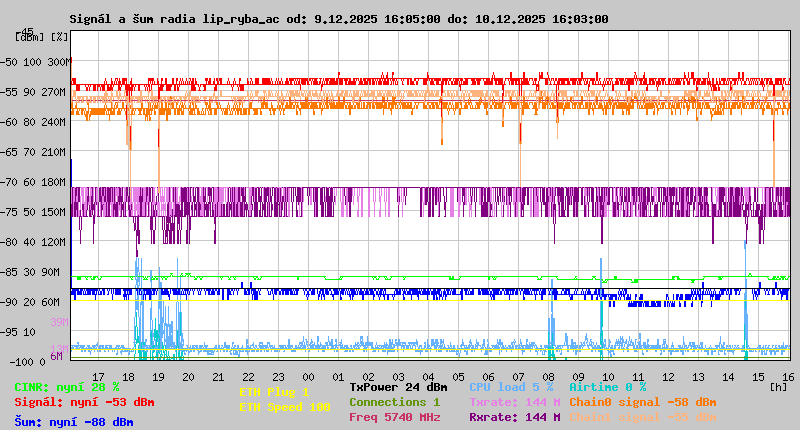The width and height of the screenshot is (800, 430).
Task: Click the "300M" y-axis label
Action: 59,62
